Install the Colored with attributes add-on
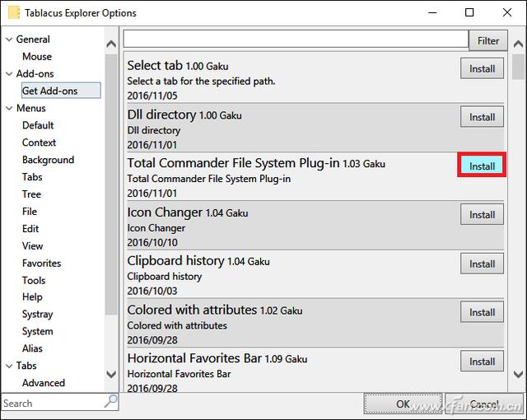This screenshot has width=527, height=420. tap(482, 312)
